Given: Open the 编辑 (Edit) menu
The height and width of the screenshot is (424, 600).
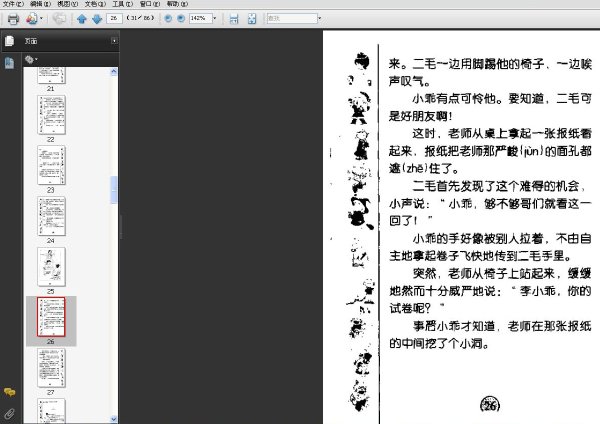Looking at the screenshot, I should (x=40, y=4).
